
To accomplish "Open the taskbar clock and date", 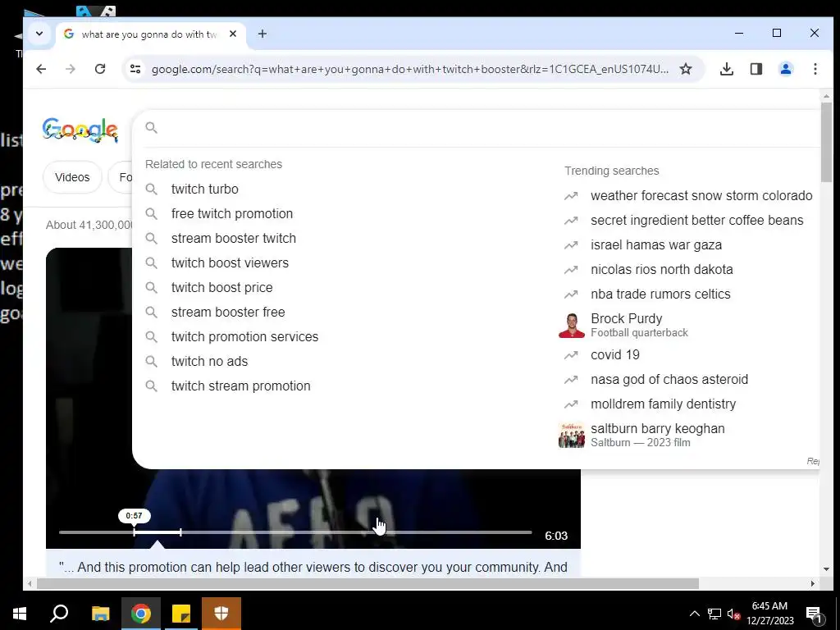I will pyautogui.click(x=769, y=614).
